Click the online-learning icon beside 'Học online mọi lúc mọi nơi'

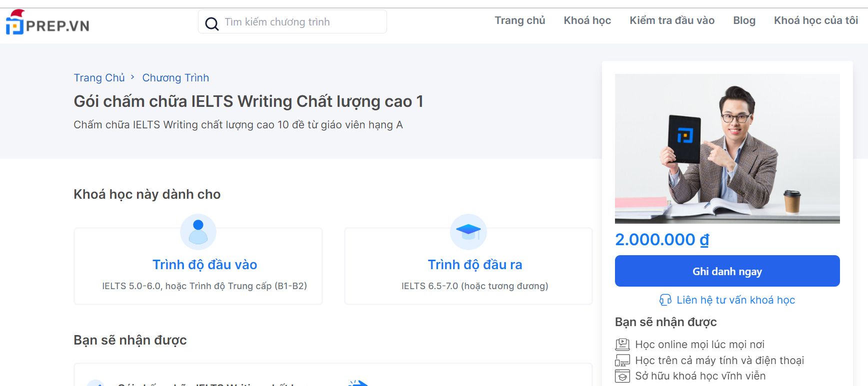coord(622,345)
